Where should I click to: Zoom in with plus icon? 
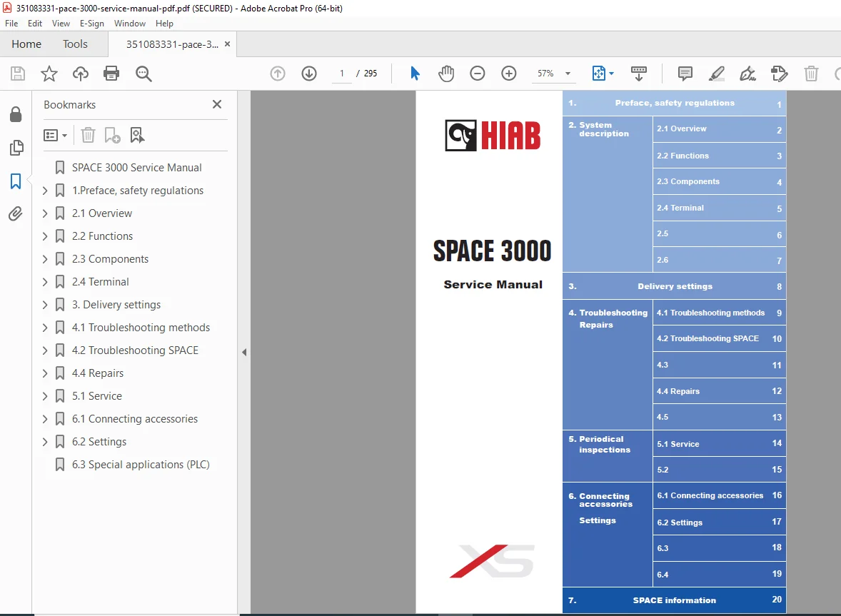(508, 74)
